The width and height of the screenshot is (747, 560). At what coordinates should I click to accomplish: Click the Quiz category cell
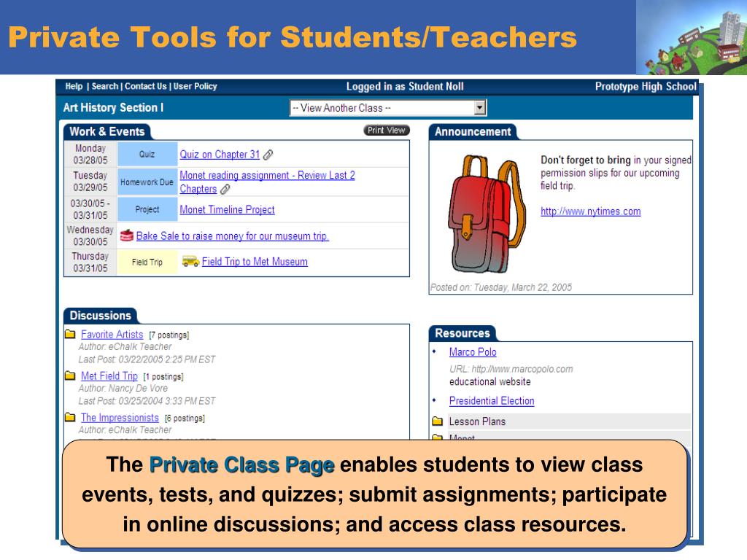(147, 155)
